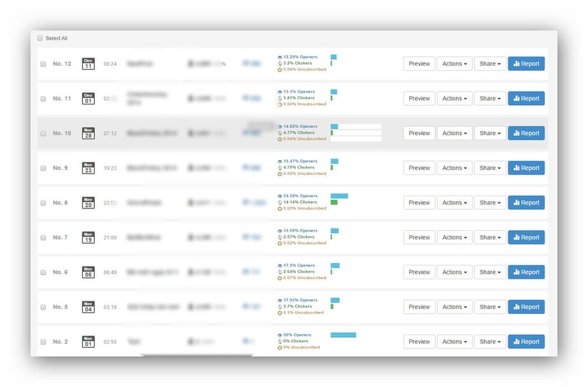Select campaign No. 6 checkbox
588x387 pixels.
click(43, 273)
